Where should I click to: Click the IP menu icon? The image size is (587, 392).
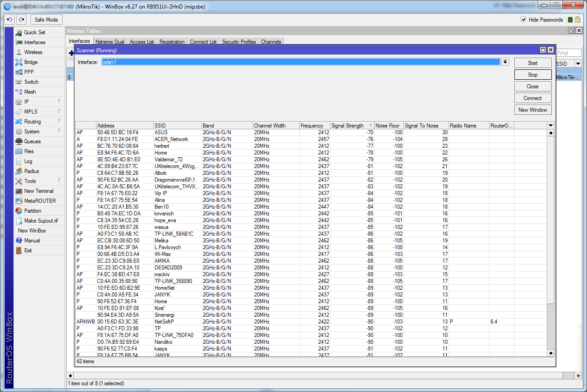tap(18, 102)
